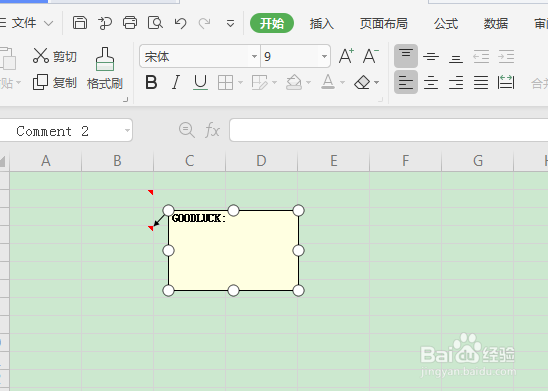
Task: Click the font size box showing 9
Action: (290, 56)
